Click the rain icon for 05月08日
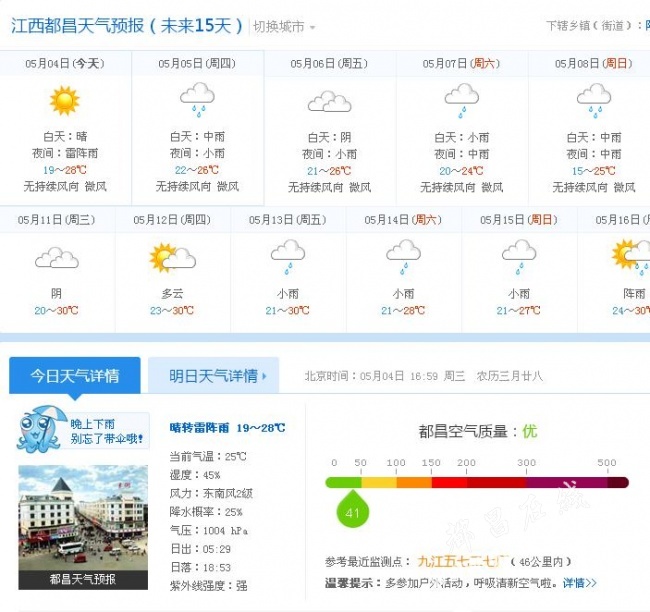 coord(594,100)
